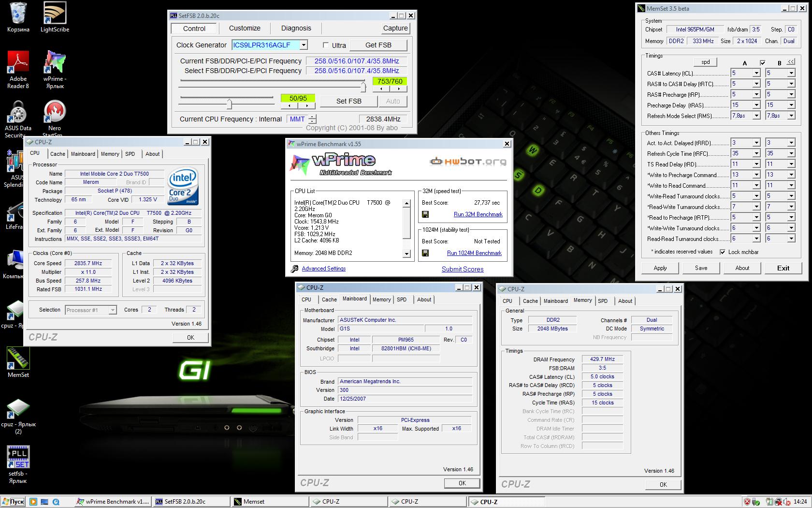Click the collapse arrows icon in MemSet timings
Image resolution: width=812 pixels, height=508 pixels.
[x=791, y=62]
